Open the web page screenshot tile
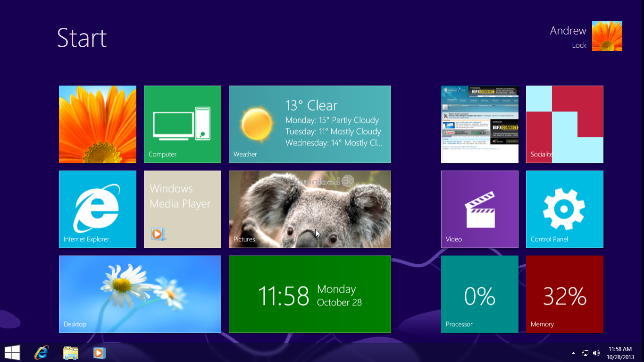This screenshot has width=644, height=362. pos(479,124)
